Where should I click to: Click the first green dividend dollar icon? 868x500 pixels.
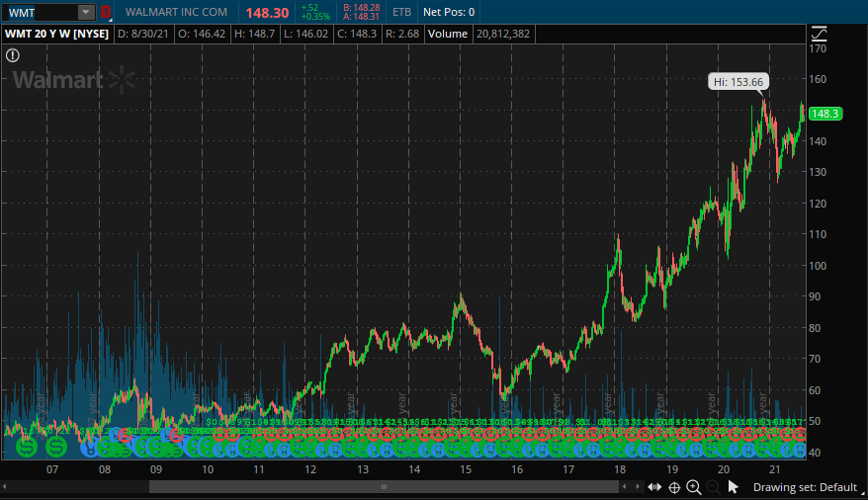26,447
